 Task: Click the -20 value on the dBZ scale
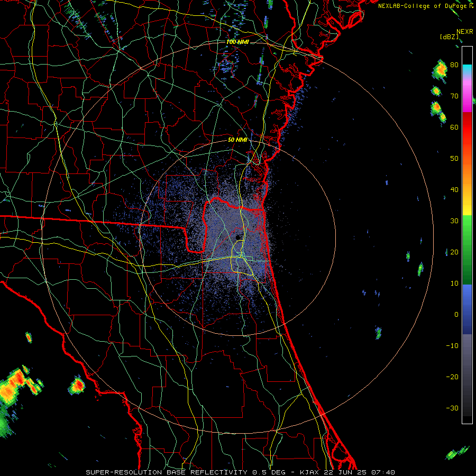(x=452, y=377)
